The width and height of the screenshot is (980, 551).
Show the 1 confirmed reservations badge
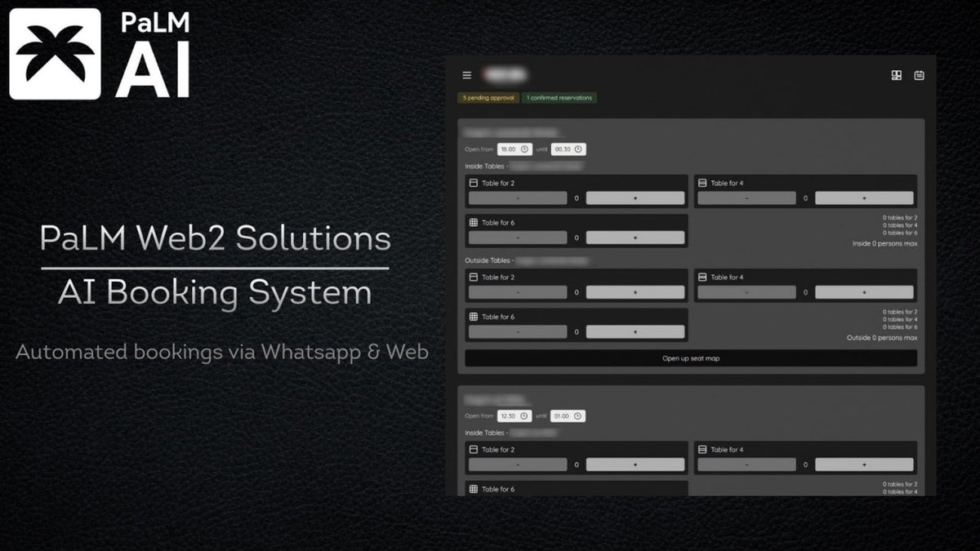tap(559, 98)
